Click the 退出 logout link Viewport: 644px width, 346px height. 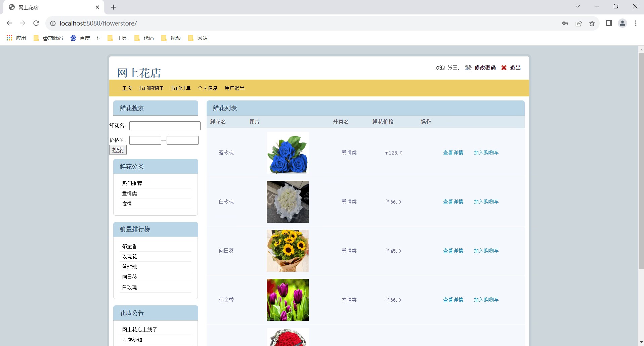click(x=515, y=68)
